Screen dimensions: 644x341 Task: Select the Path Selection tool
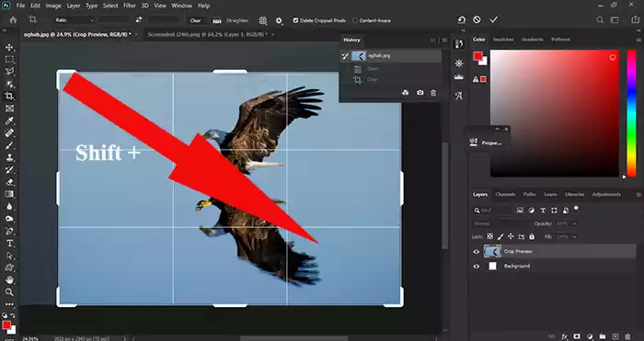tap(9, 256)
